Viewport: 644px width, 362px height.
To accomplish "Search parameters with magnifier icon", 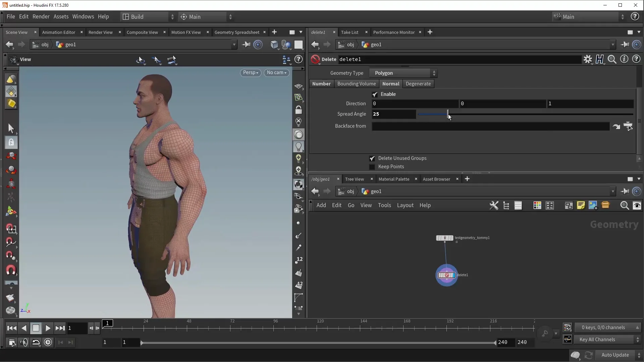I will pos(612,59).
